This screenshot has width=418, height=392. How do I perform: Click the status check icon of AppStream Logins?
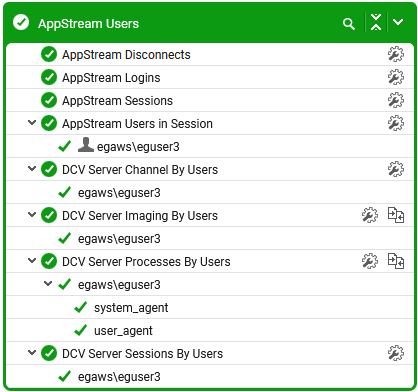point(49,77)
